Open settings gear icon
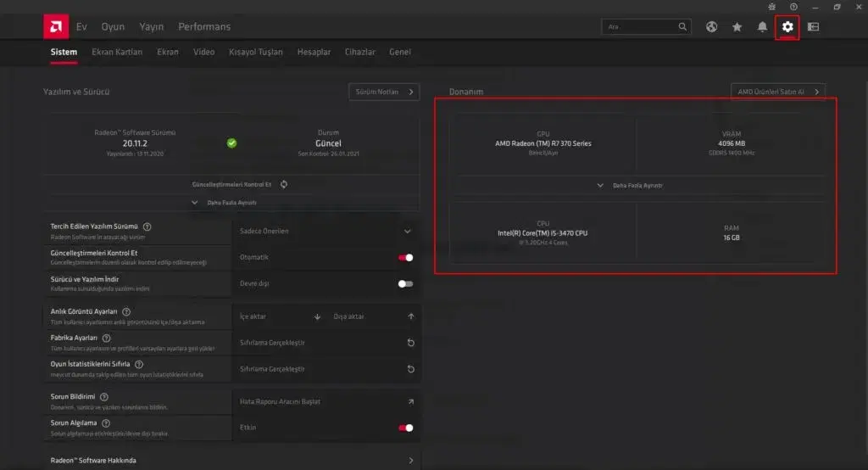The image size is (868, 470). tap(787, 26)
